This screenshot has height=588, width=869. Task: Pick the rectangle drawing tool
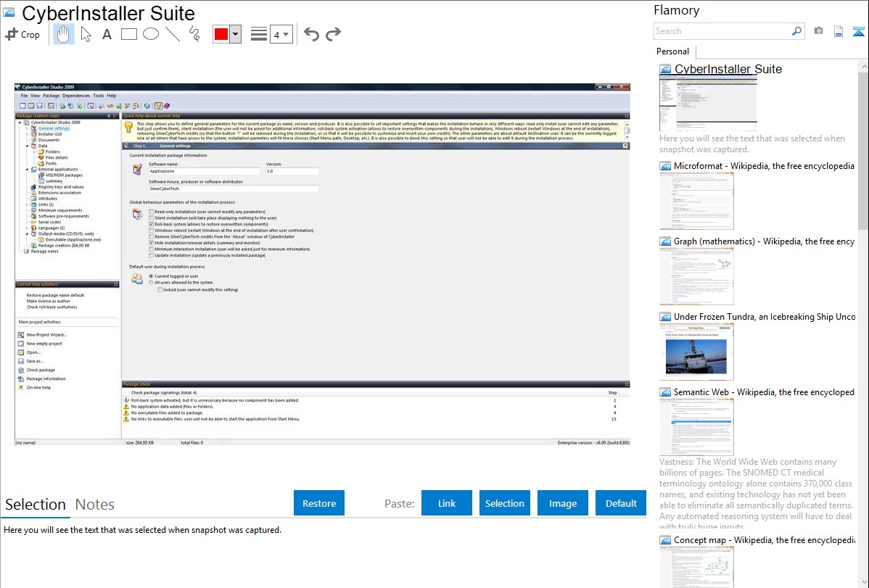pyautogui.click(x=128, y=34)
